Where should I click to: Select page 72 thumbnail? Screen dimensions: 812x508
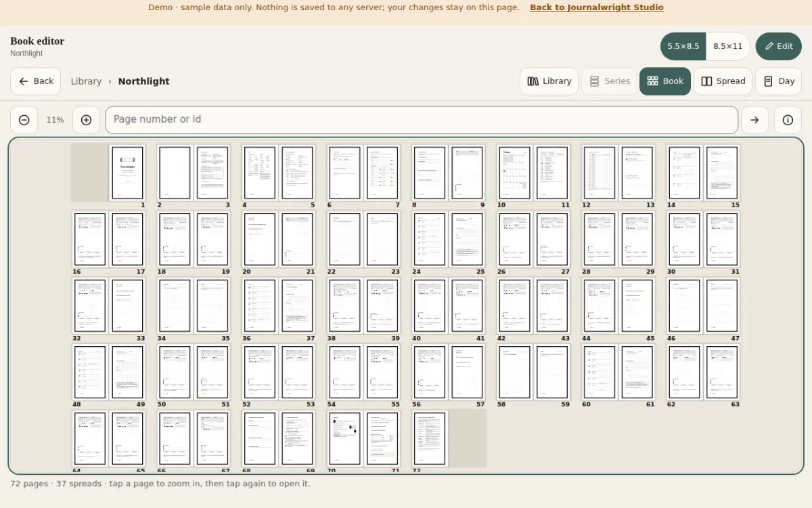click(430, 438)
